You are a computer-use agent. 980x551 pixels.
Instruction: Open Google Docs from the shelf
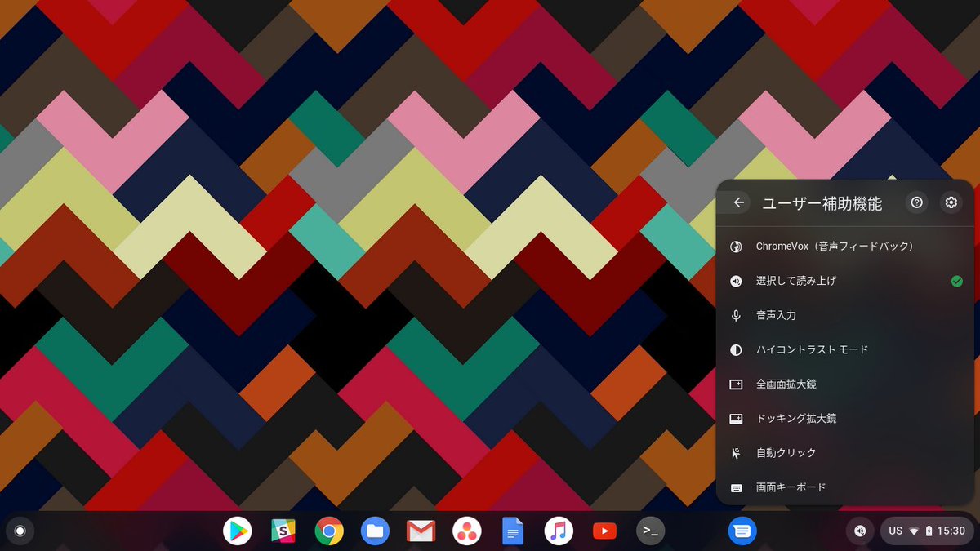tap(512, 531)
